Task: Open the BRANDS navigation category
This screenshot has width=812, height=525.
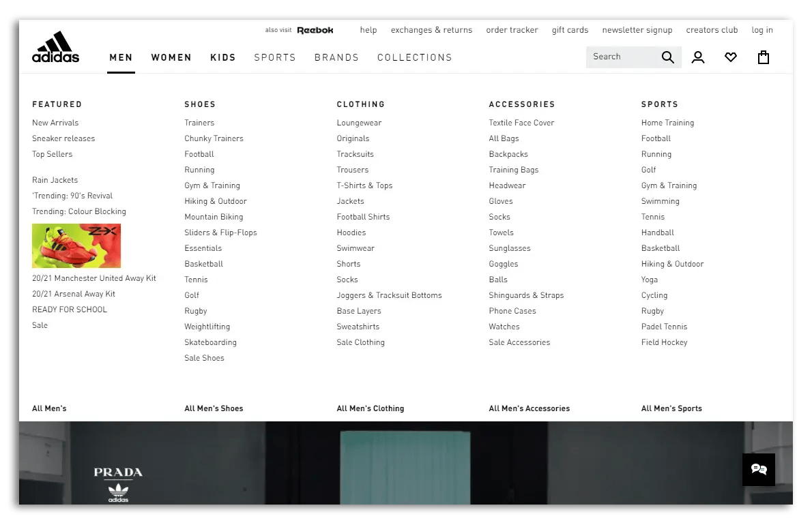Action: 336,58
